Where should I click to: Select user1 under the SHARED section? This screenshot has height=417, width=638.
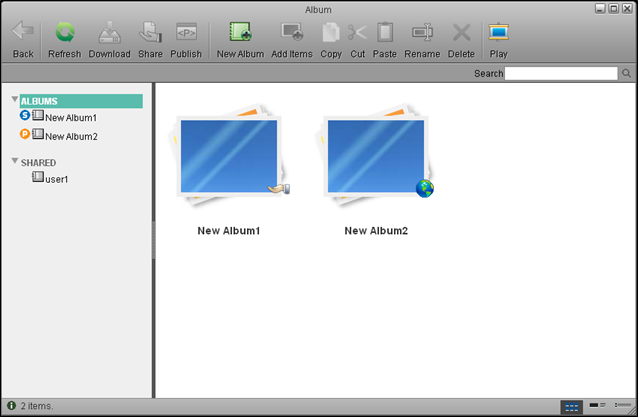tap(56, 179)
